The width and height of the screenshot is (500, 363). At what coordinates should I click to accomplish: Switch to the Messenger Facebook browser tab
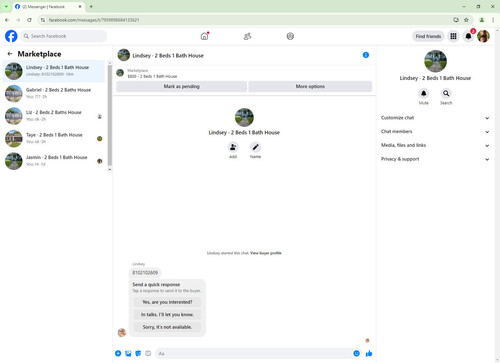49,7
